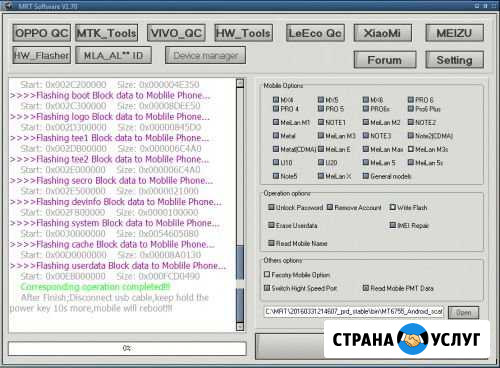Image resolution: width=500 pixels, height=368 pixels.
Task: Select the Metal(CDMA) checkbox
Action: (x=276, y=149)
